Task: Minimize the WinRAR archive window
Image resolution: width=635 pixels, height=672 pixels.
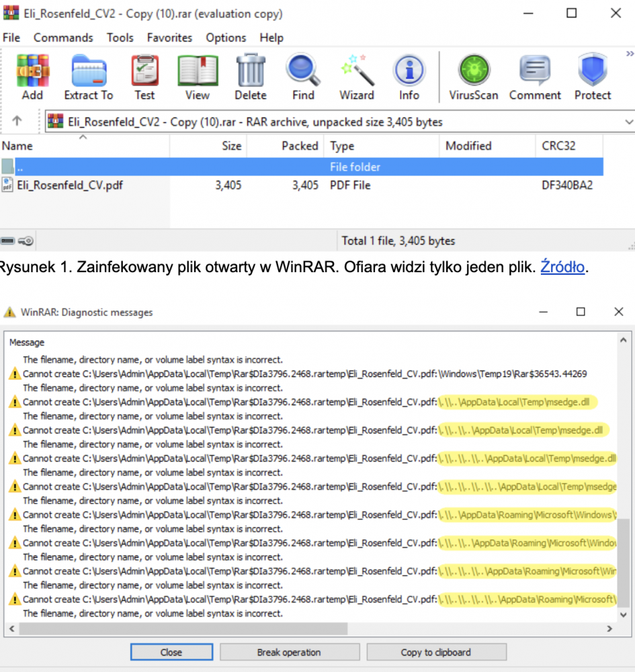Action: 528,13
